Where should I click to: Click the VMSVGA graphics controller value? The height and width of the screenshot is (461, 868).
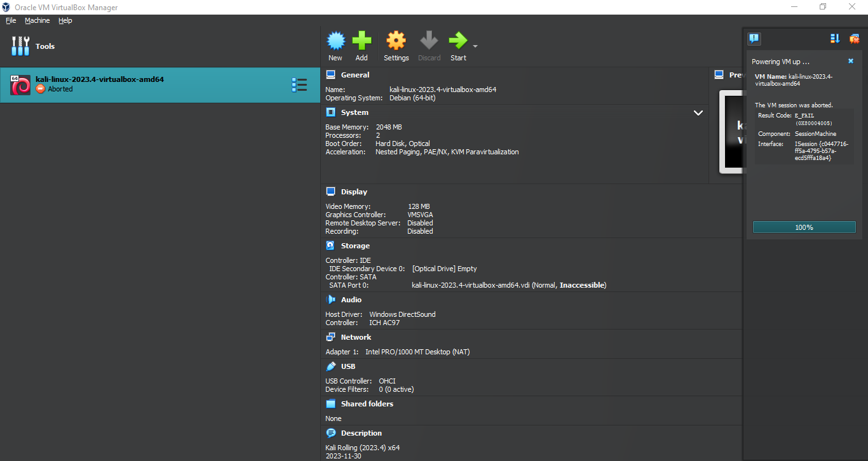(420, 215)
